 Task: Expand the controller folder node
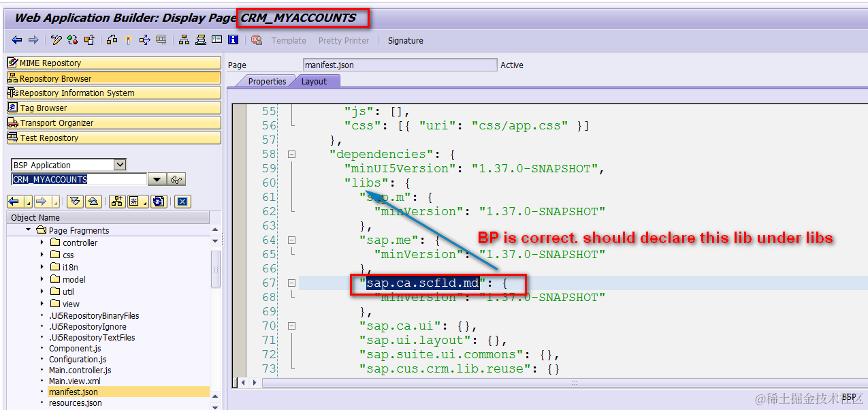point(42,242)
